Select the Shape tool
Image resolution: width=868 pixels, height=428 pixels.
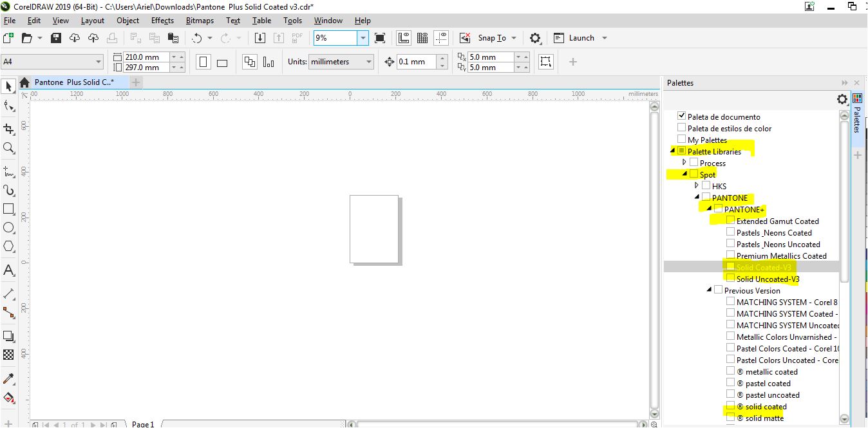8,106
